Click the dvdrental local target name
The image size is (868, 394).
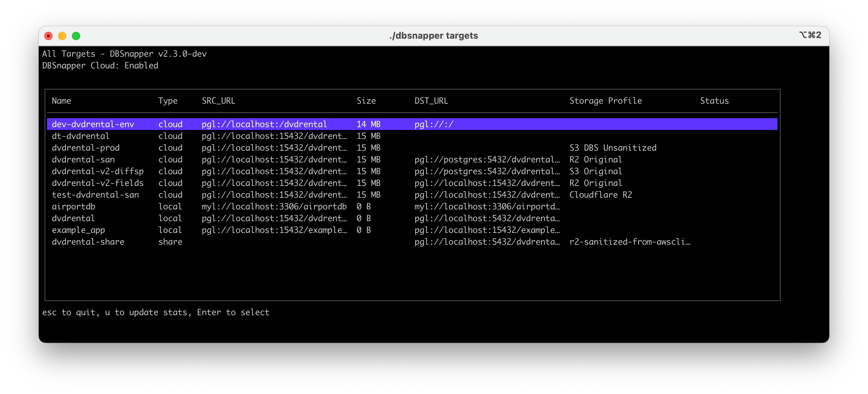coord(73,218)
